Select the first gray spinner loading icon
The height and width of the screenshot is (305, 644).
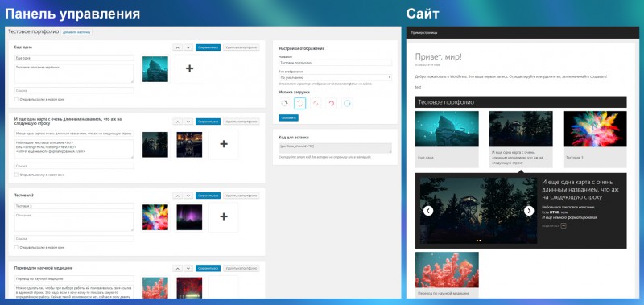tap(284, 104)
